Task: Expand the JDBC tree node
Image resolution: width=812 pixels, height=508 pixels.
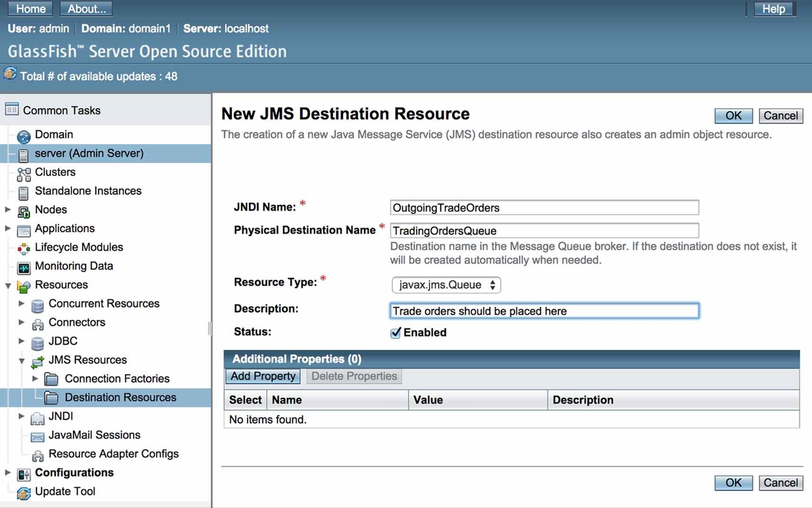Action: [x=21, y=341]
